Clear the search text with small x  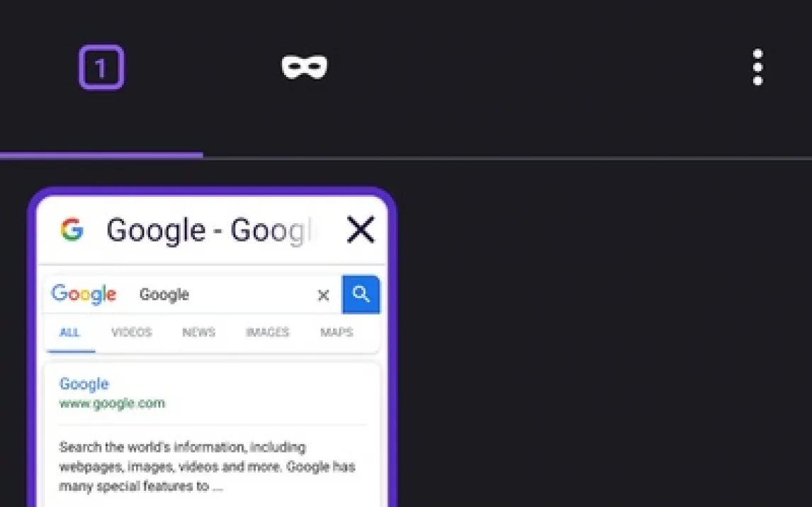coord(323,295)
